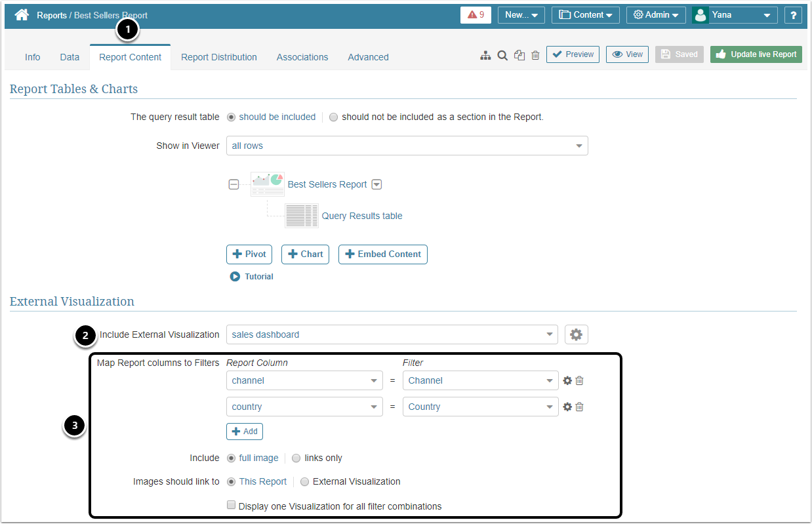Select the Report Content tab
This screenshot has width=812, height=524.
pyautogui.click(x=130, y=57)
